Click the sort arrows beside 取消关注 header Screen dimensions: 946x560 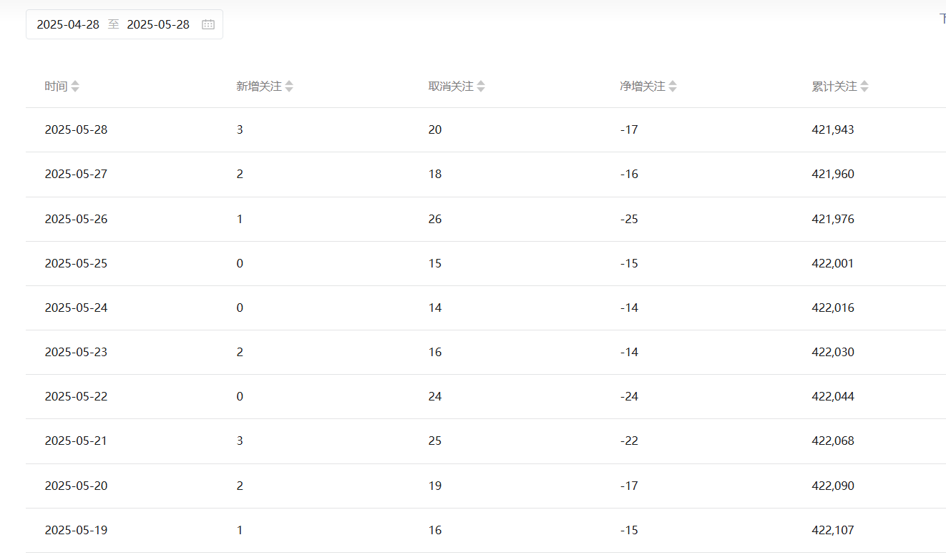481,87
